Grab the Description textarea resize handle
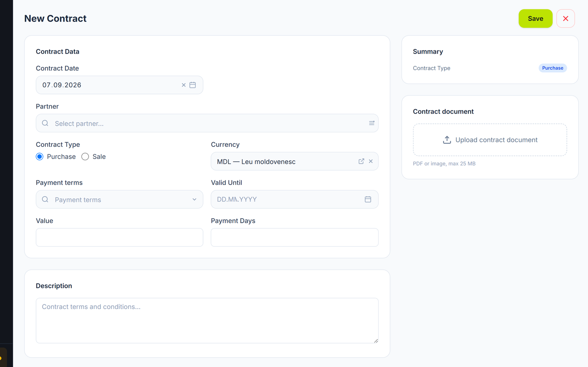This screenshot has width=588, height=367. (376, 341)
